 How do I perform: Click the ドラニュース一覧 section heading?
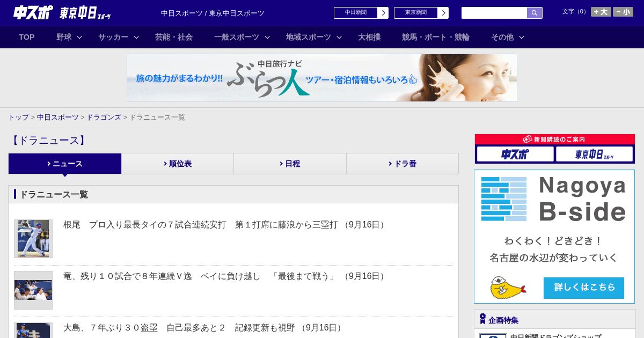pos(54,194)
